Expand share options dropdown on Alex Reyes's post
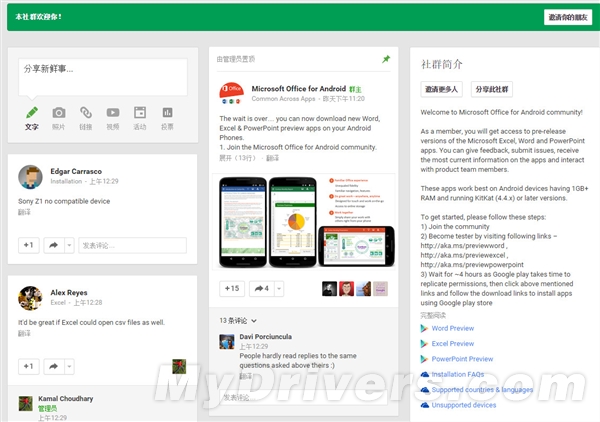The height and width of the screenshot is (422, 600). point(69,367)
